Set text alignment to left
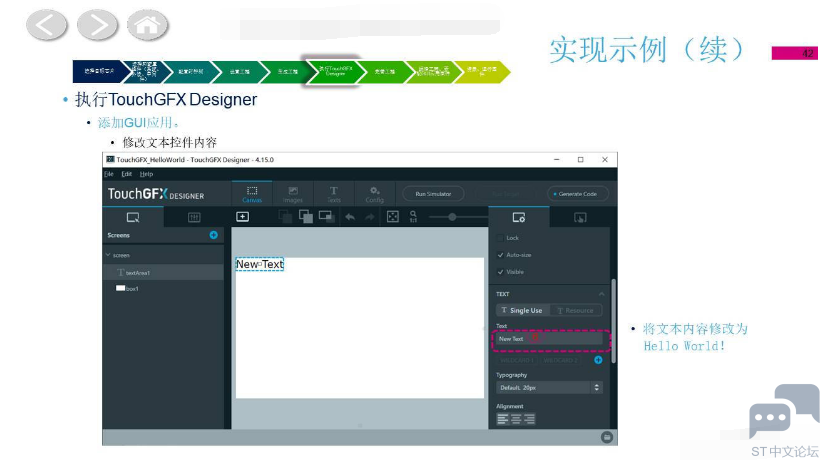The image size is (828, 467). [x=502, y=419]
